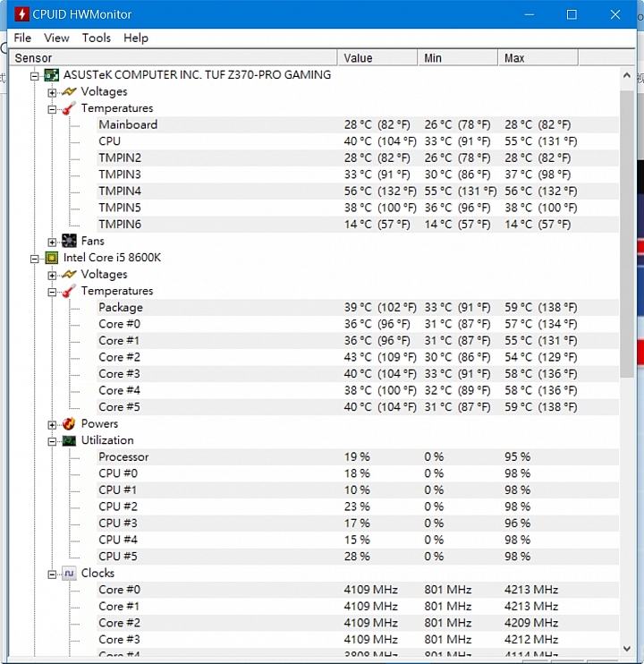The width and height of the screenshot is (644, 664).
Task: Collapse the motherboard Temperatures node
Action: [x=52, y=110]
